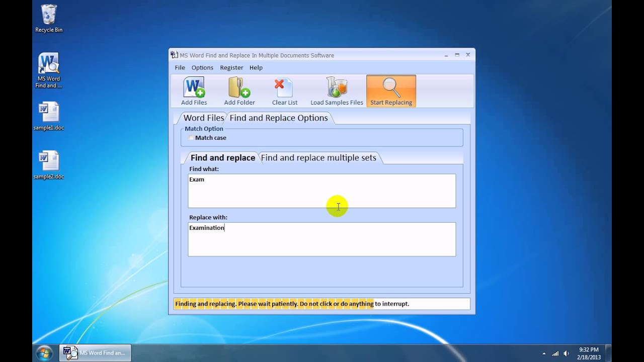Click the progress bar status message

tap(322, 304)
